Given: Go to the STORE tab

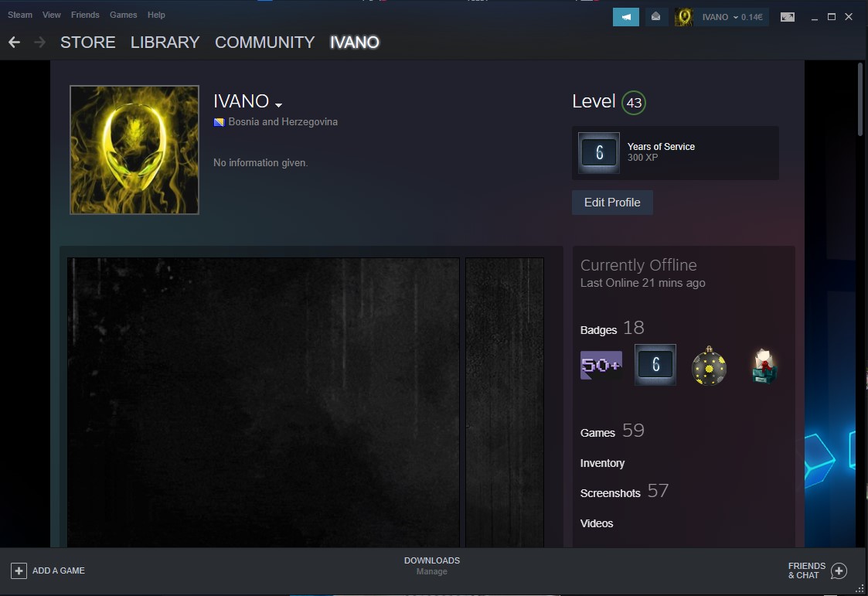Looking at the screenshot, I should [x=87, y=42].
